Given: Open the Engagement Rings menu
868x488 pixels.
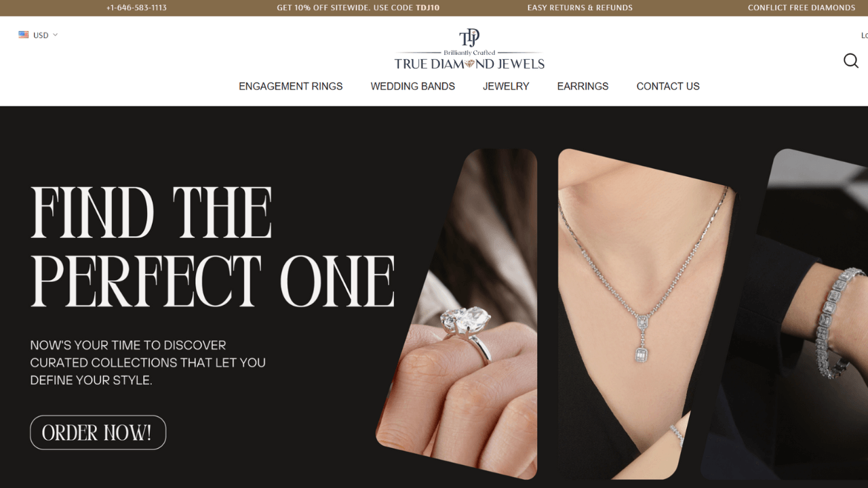Looking at the screenshot, I should (x=291, y=86).
